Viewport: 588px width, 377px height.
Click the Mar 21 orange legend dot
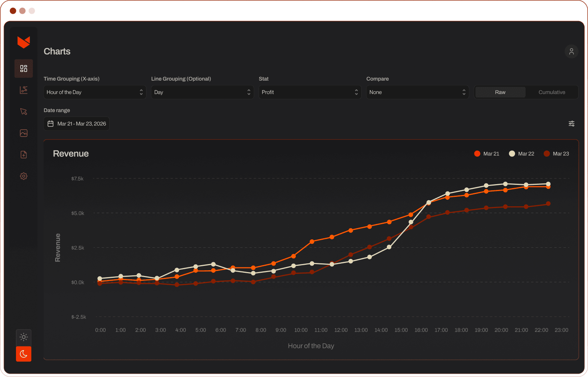click(x=477, y=154)
